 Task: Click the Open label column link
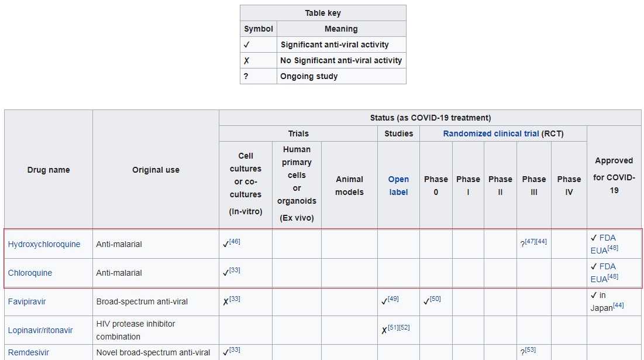[398, 186]
